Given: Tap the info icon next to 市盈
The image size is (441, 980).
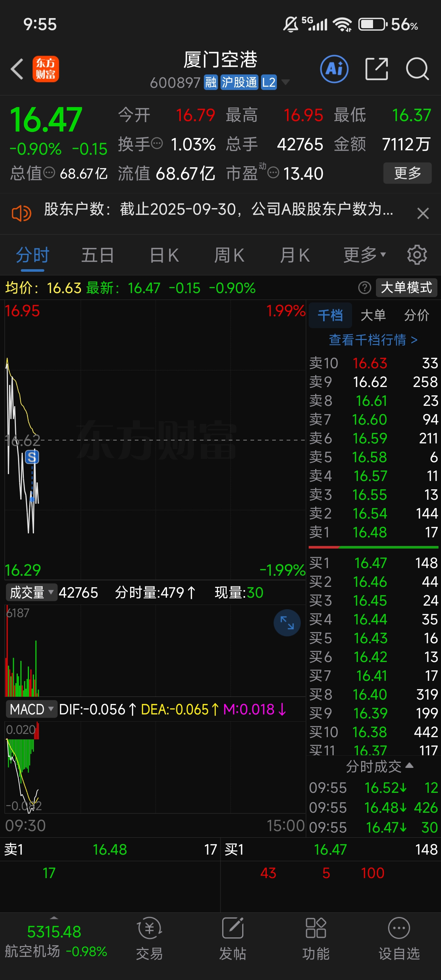Looking at the screenshot, I should 273,173.
